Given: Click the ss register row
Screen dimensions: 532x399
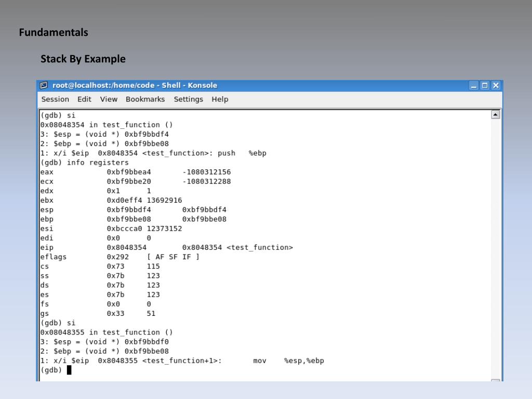Looking at the screenshot, I should [100, 276].
